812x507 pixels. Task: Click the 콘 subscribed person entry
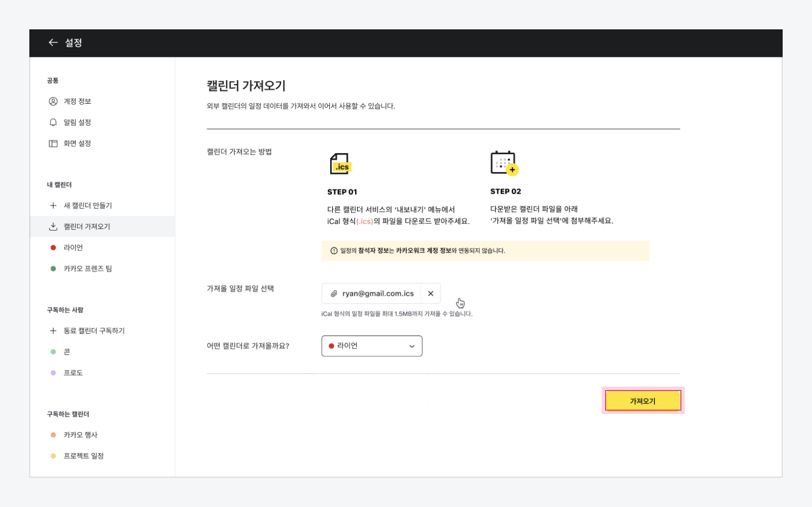pos(67,352)
